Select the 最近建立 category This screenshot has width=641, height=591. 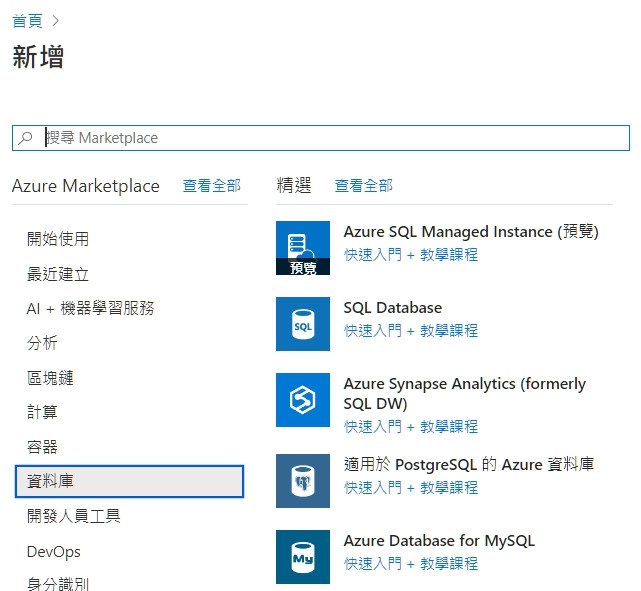[x=58, y=274]
